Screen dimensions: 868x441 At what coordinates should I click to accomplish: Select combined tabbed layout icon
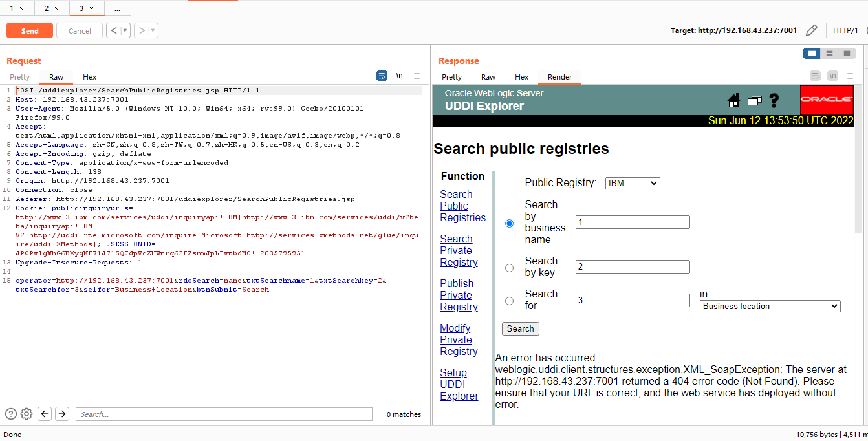click(847, 53)
